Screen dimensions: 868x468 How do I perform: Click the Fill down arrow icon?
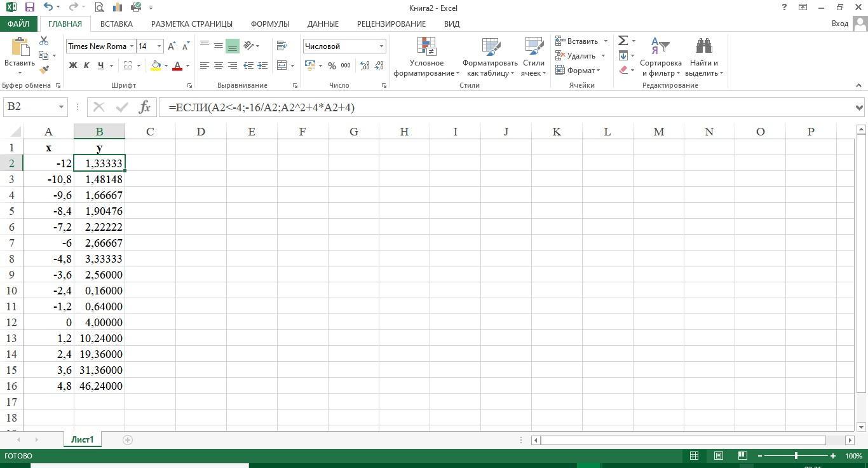[x=623, y=55]
